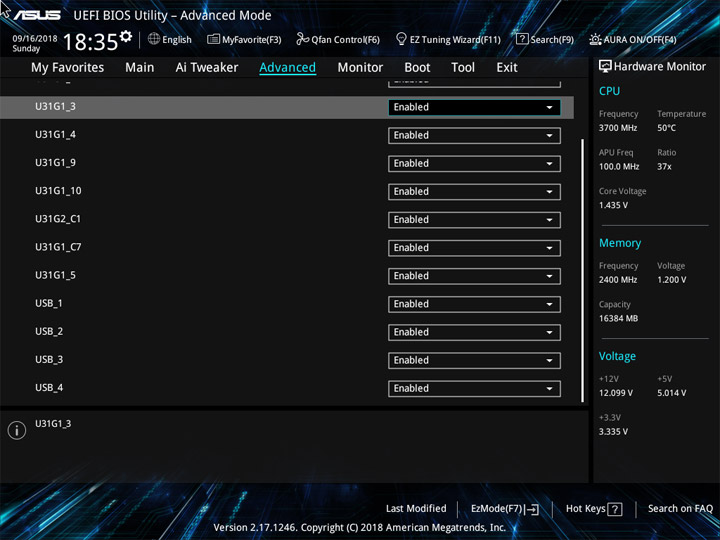Viewport: 720px width, 540px height.
Task: Select the U31G1_3 row label
Action: [56, 107]
